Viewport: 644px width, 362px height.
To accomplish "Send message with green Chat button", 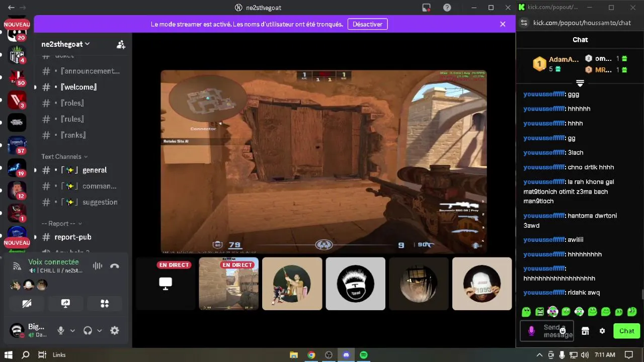I will [626, 331].
